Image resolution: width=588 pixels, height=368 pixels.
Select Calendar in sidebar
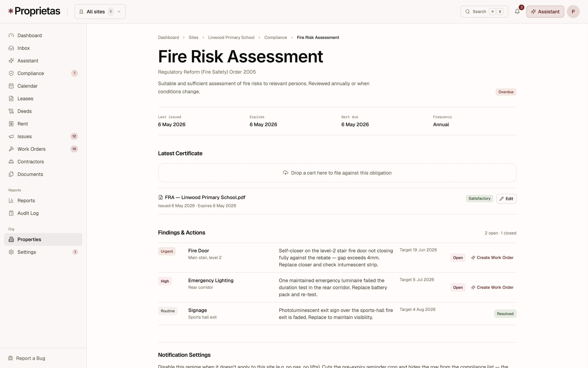pyautogui.click(x=43, y=86)
